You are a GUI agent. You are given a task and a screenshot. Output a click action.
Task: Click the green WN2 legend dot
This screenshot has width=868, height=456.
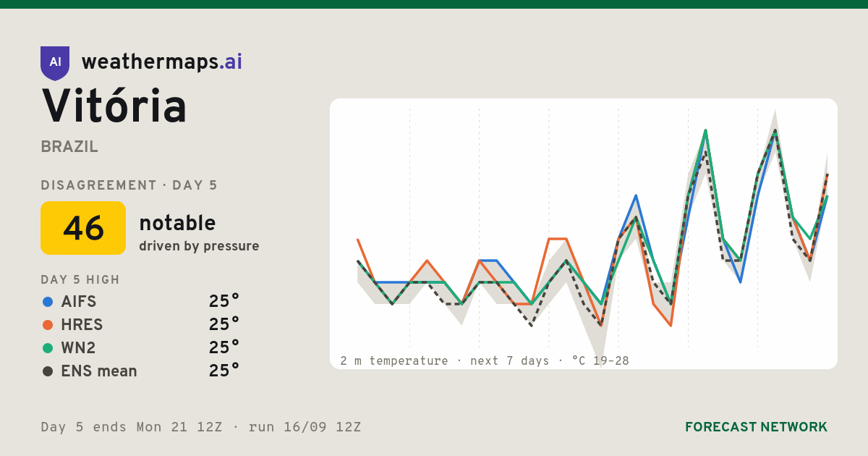point(48,348)
